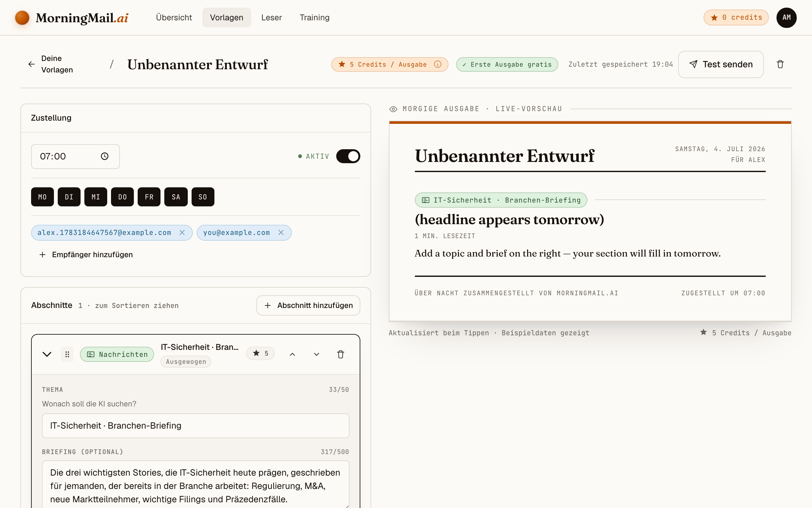The height and width of the screenshot is (508, 812).
Task: Click the headline appears tomorrow text
Action: point(509,219)
